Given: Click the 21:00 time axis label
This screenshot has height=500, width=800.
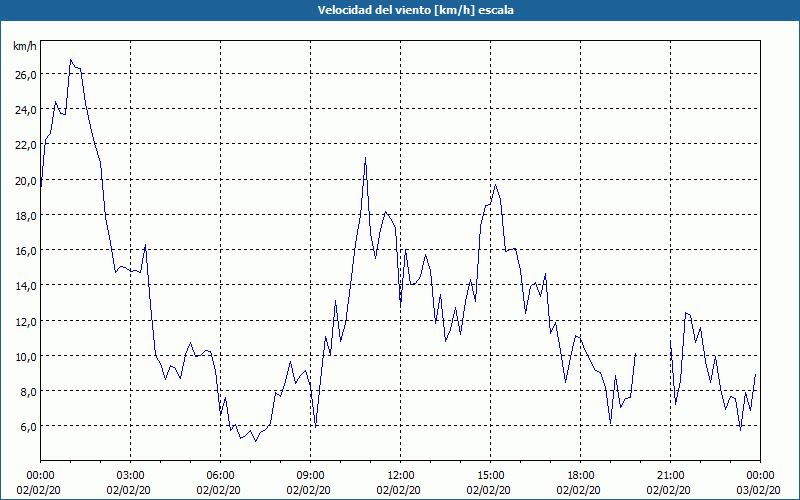Looking at the screenshot, I should tap(670, 476).
